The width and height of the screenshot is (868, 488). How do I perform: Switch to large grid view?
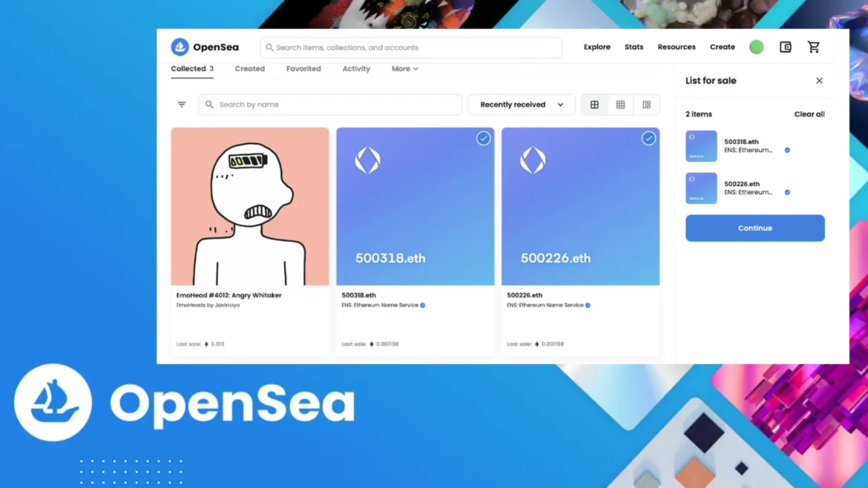click(x=594, y=105)
